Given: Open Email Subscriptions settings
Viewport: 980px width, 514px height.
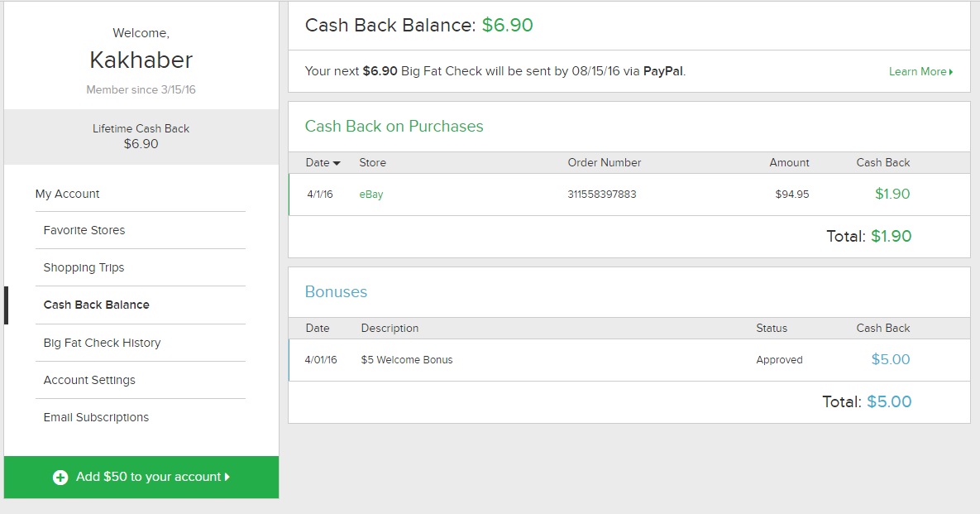Looking at the screenshot, I should point(96,417).
